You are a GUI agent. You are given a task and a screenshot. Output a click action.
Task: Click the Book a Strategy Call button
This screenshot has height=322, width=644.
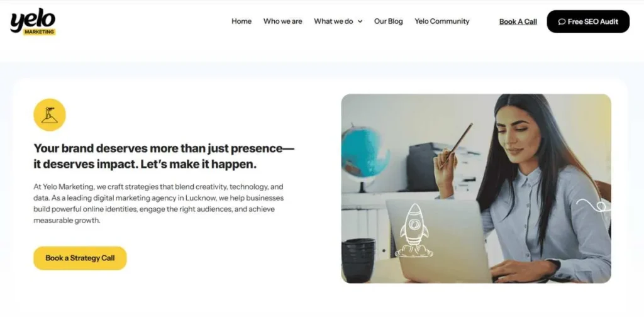80,258
